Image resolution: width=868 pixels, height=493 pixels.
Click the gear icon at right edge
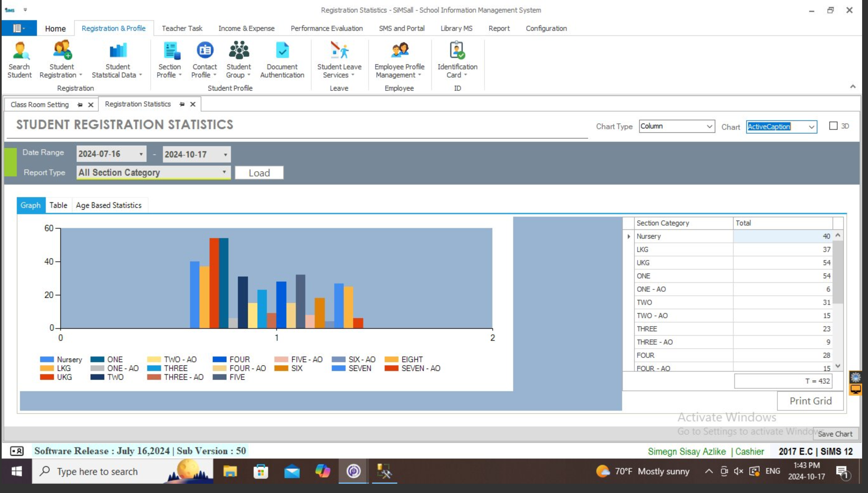855,377
